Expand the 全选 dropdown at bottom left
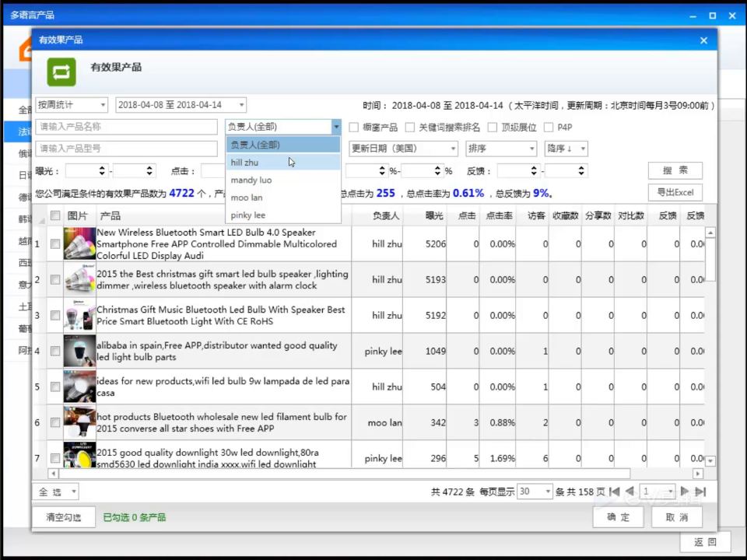The width and height of the screenshot is (747, 560). (x=56, y=492)
